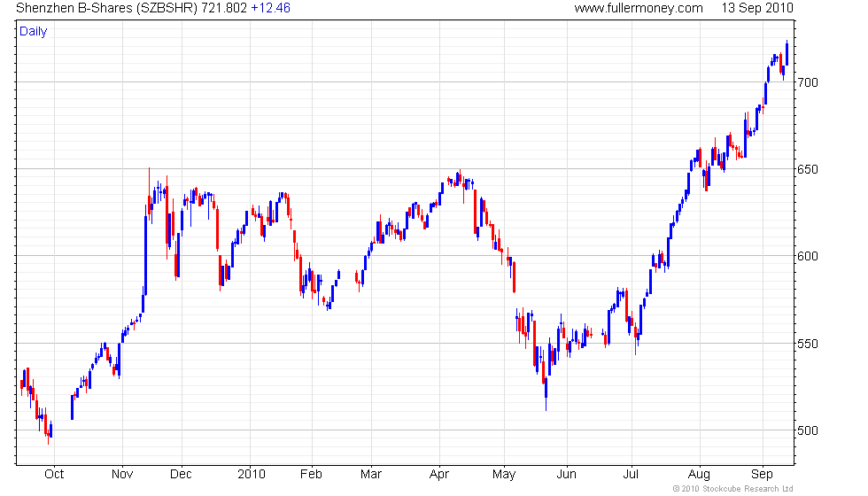Click the date '13 Sep 2010'
Screen dimensions: 868x496
[x=756, y=8]
